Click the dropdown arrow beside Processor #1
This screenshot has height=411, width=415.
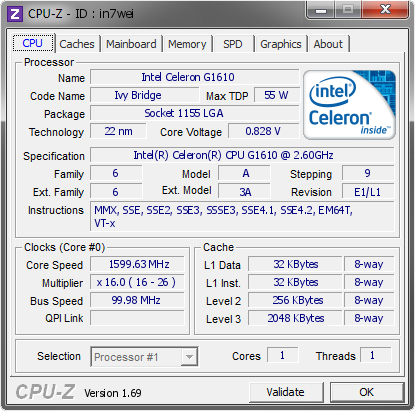[189, 357]
